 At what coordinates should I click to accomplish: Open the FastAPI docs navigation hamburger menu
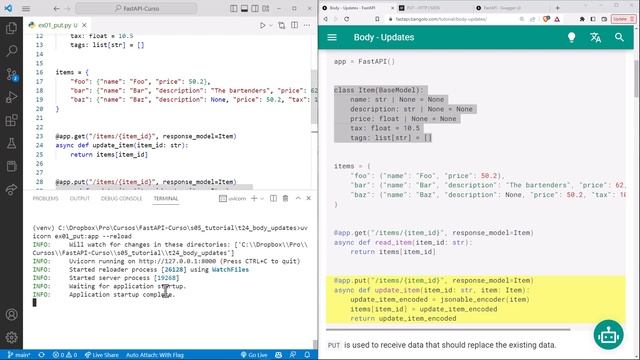(x=332, y=37)
